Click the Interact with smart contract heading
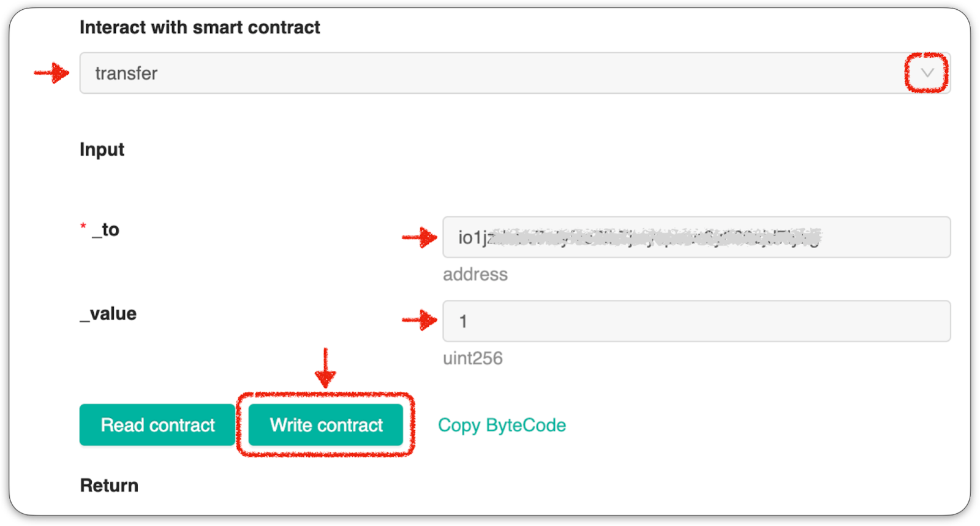This screenshot has height=526, width=980. (x=200, y=27)
